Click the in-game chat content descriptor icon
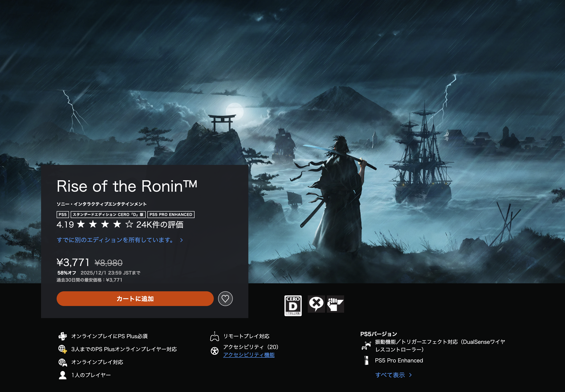The width and height of the screenshot is (565, 392). pyautogui.click(x=316, y=304)
